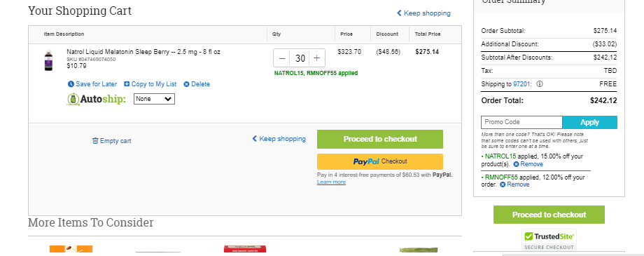
Task: Click Proceed to checkout below the cart
Action: click(x=380, y=139)
